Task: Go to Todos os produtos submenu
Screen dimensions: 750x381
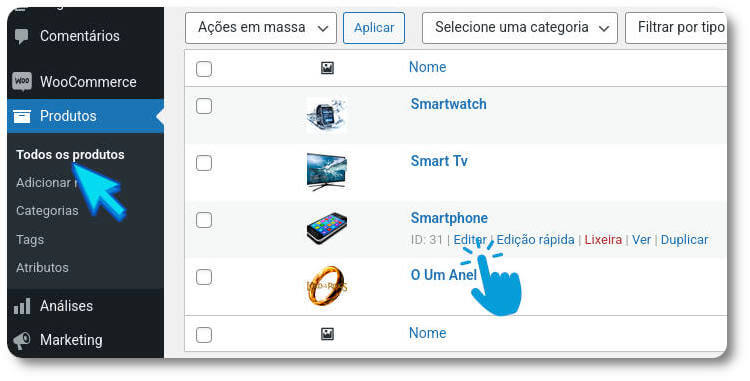Action: pos(70,154)
